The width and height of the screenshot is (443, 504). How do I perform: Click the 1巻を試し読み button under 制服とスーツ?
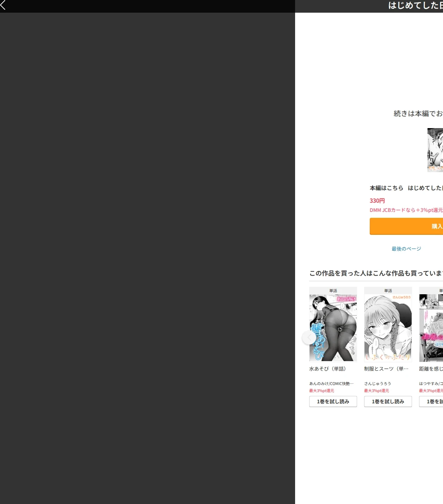(x=388, y=402)
